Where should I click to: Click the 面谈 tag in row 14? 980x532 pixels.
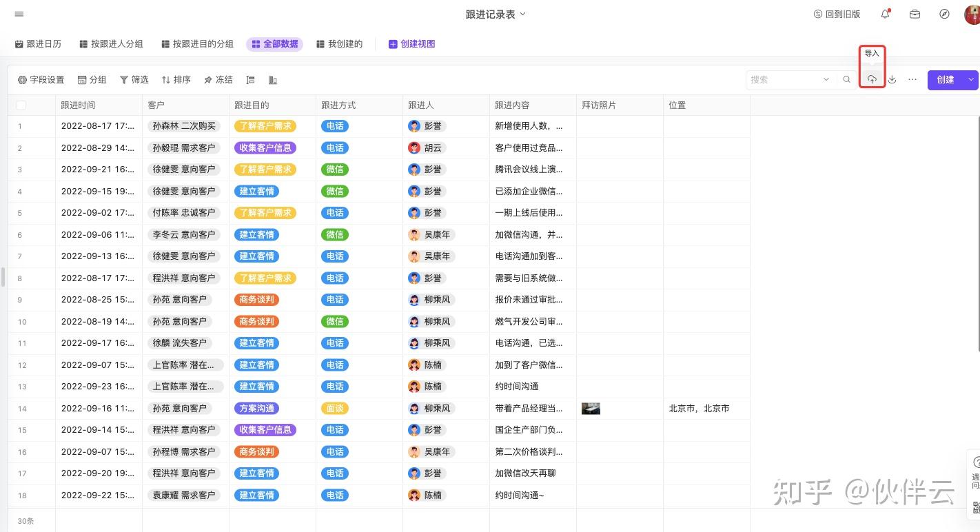coord(335,409)
